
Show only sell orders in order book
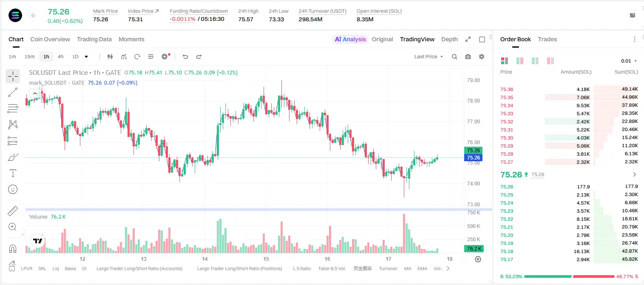tap(550, 61)
